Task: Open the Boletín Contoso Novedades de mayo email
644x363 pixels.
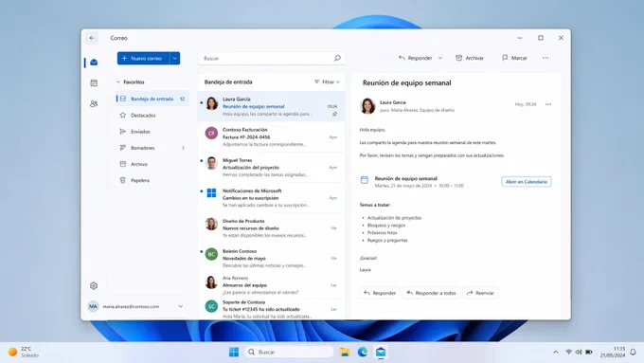Action: [271, 258]
